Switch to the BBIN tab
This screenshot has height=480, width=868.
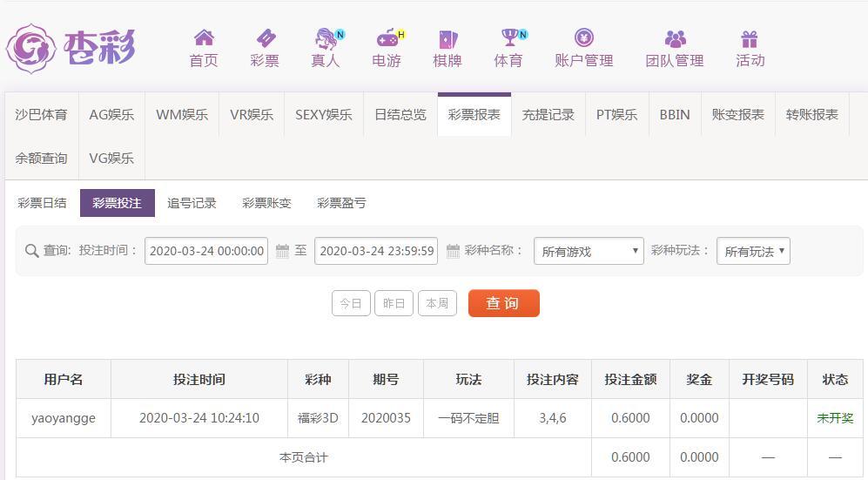[675, 115]
